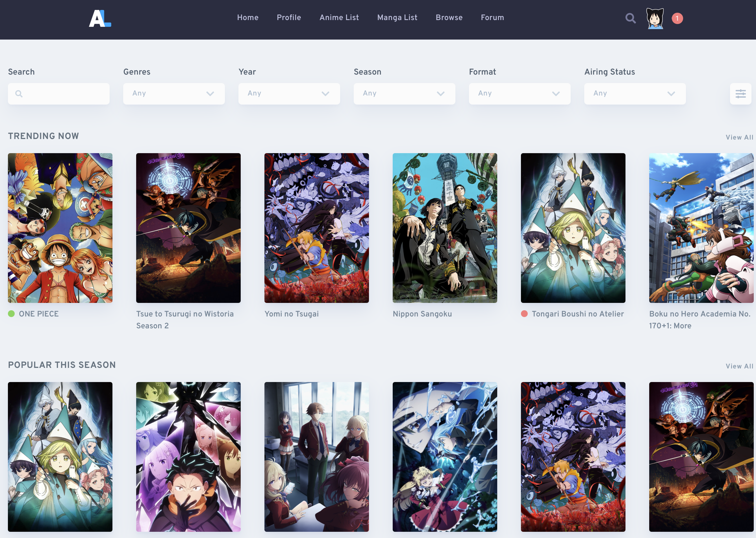Open the Anime List nav item
The image size is (756, 538).
339,18
